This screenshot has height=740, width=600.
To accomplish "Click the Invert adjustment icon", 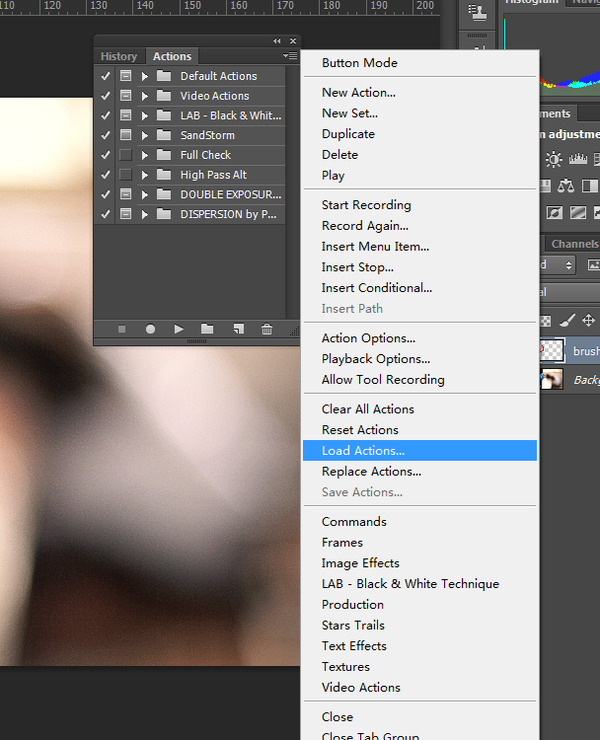I will click(554, 212).
